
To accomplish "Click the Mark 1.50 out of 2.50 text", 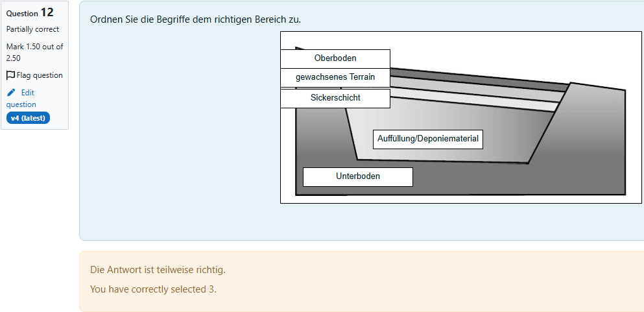I will point(34,52).
